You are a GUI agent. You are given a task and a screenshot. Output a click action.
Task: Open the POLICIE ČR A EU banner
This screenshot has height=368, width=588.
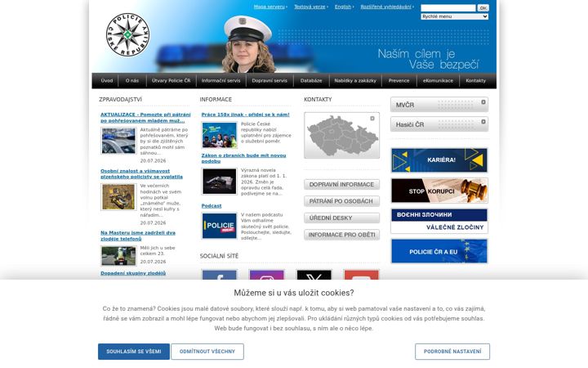pyautogui.click(x=439, y=251)
